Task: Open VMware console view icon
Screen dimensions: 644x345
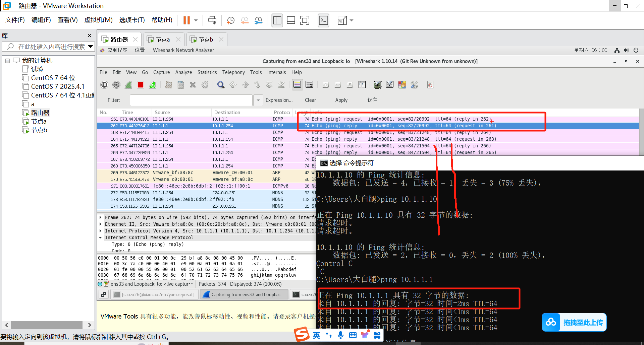Action: (x=323, y=20)
